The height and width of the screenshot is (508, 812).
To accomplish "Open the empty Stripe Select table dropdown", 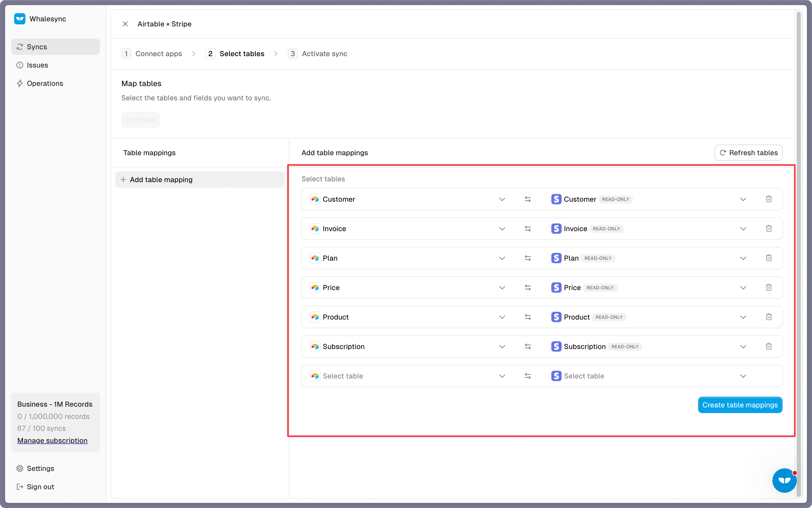I will [743, 376].
